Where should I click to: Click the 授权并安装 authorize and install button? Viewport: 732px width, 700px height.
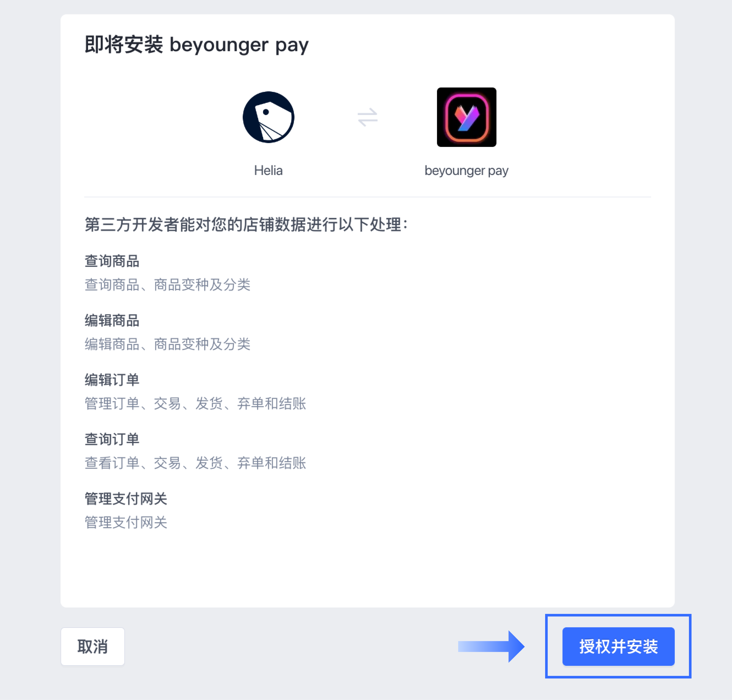[618, 646]
